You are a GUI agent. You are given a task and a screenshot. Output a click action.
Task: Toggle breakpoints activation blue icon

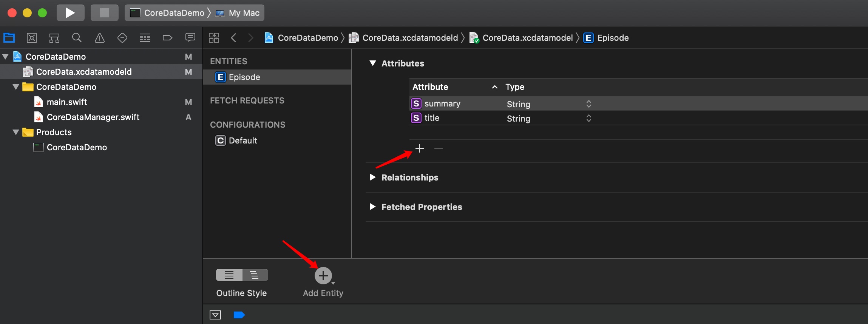239,315
